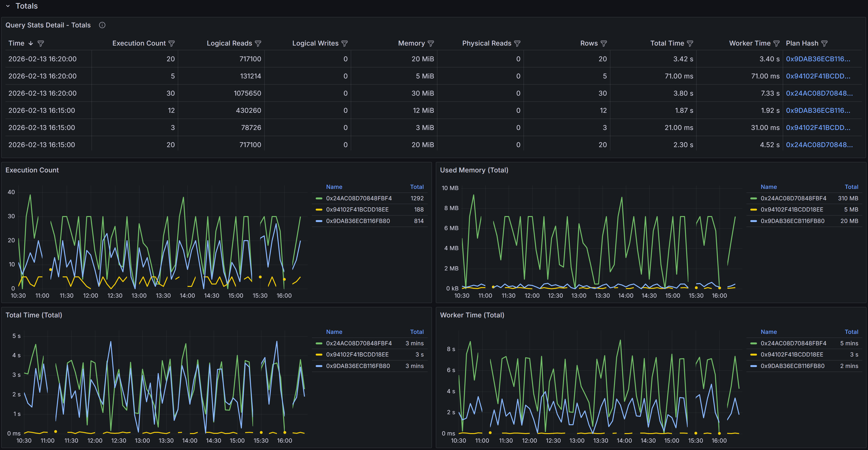
Task: Sort the Used Memory legend by Name
Action: 768,187
